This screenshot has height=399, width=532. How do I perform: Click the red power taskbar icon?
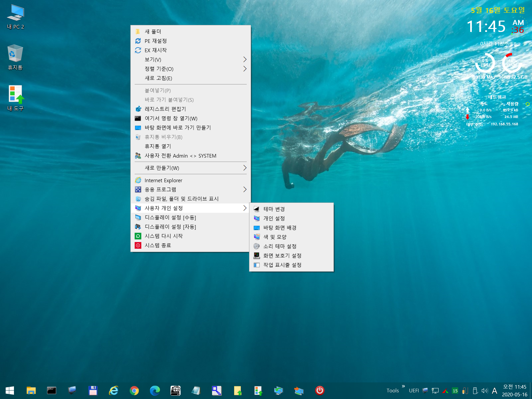320,390
